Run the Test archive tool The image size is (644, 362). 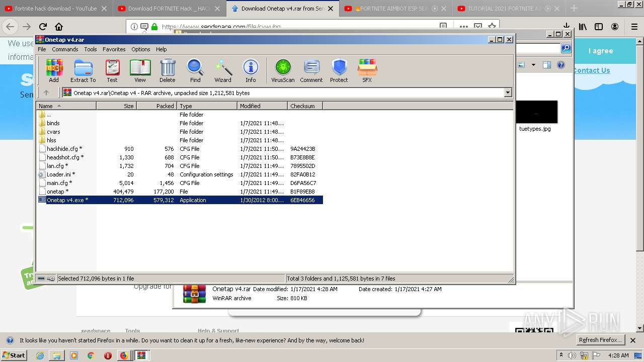tap(112, 70)
